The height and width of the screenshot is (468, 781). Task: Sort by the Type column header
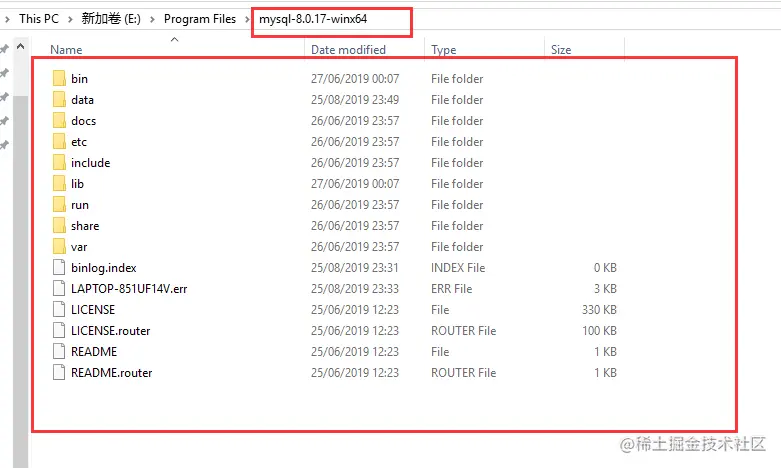coord(444,50)
